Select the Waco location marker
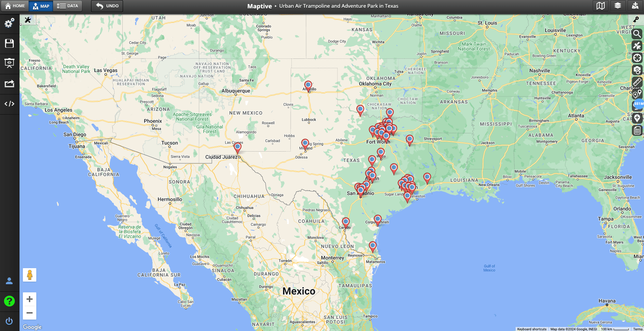Viewport: 644px width, 331px height. (380, 153)
